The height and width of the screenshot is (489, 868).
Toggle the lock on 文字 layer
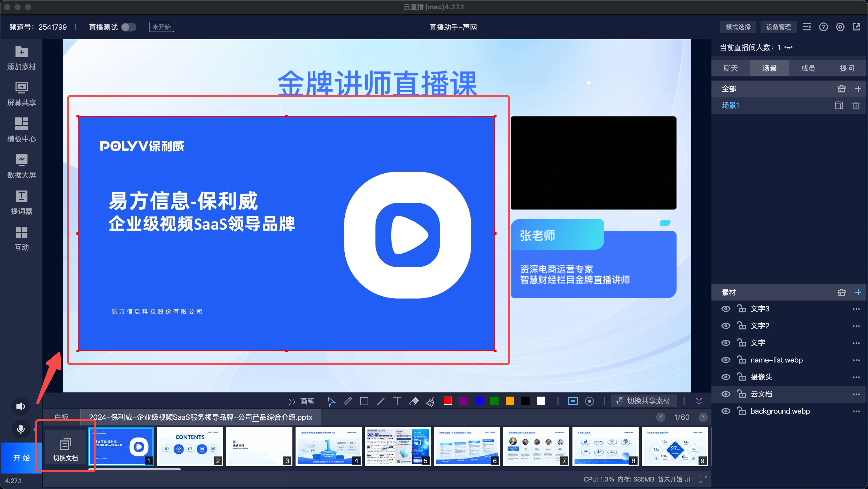(741, 343)
